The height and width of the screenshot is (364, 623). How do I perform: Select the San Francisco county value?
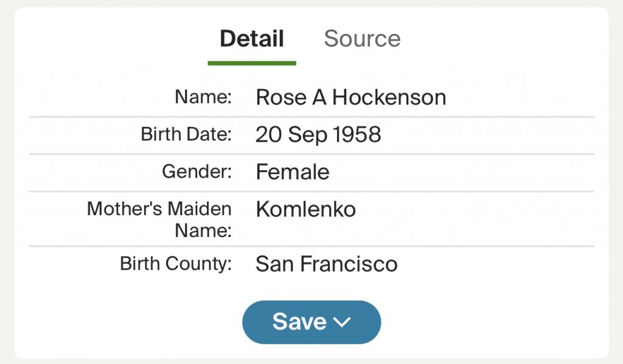coord(326,264)
